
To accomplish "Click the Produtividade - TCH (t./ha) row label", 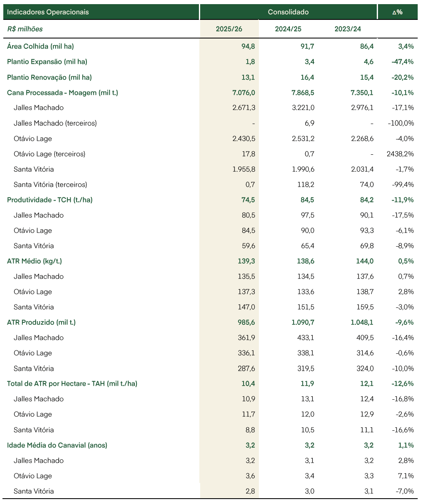I will [x=50, y=200].
